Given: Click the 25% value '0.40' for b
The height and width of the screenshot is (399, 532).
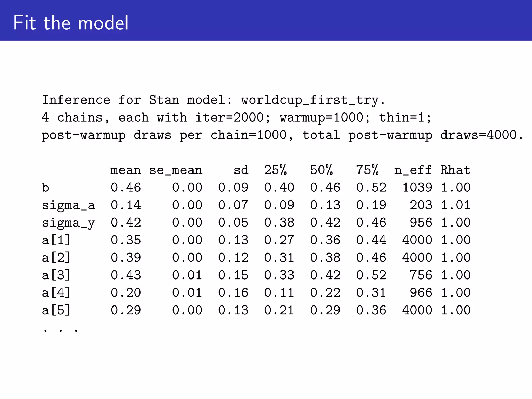Looking at the screenshot, I should pyautogui.click(x=279, y=188).
